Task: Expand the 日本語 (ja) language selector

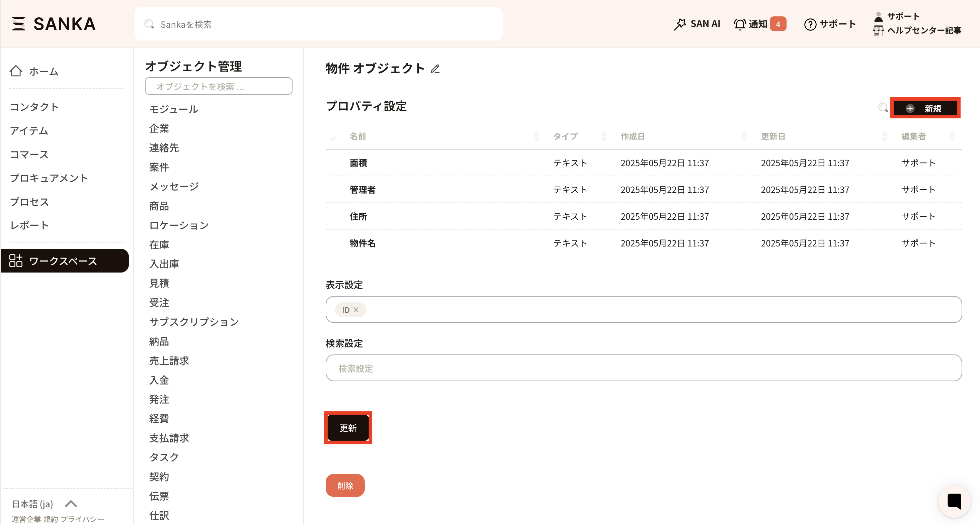Action: click(x=71, y=504)
